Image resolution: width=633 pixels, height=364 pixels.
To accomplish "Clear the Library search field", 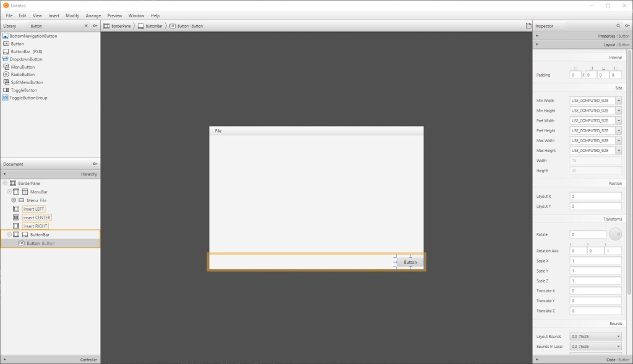I will click(x=86, y=26).
